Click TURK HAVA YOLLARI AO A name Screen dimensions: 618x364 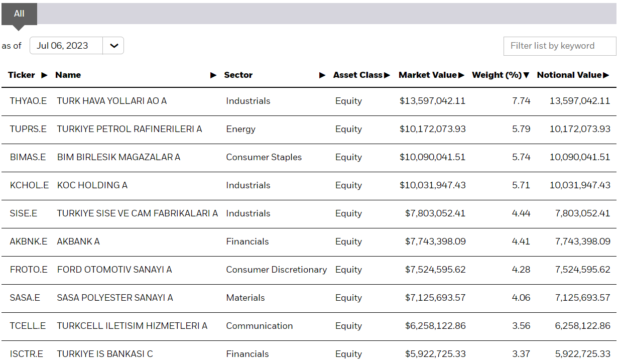(111, 101)
